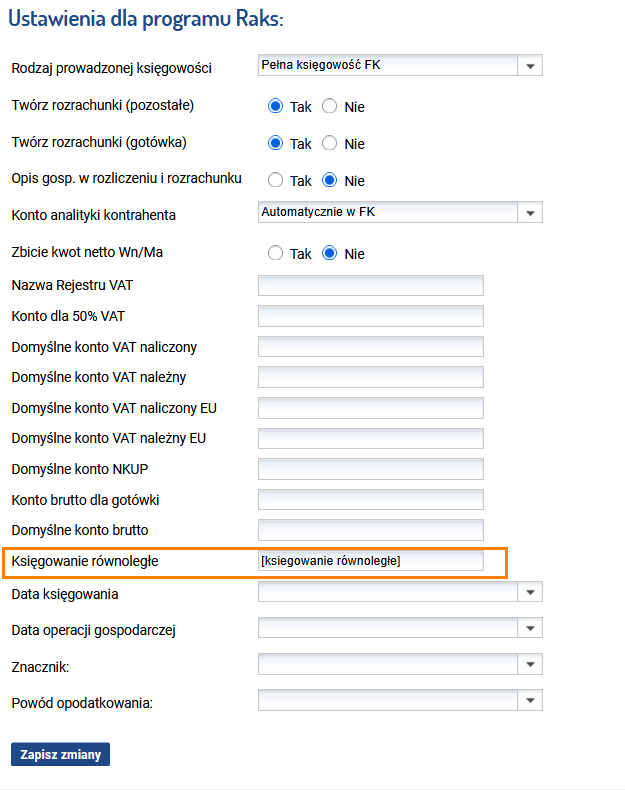
Task: Click the Nazwa Rejestru VAT field
Action: point(371,286)
